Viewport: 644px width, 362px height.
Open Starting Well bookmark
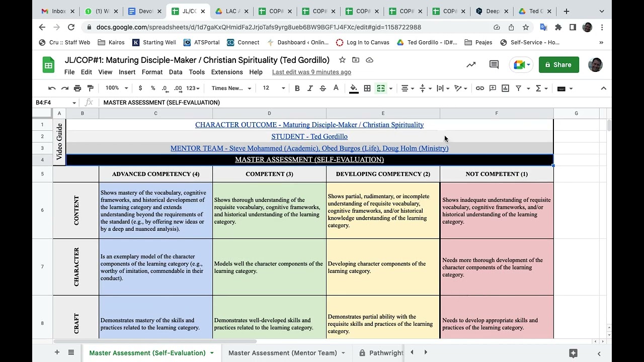pyautogui.click(x=154, y=42)
